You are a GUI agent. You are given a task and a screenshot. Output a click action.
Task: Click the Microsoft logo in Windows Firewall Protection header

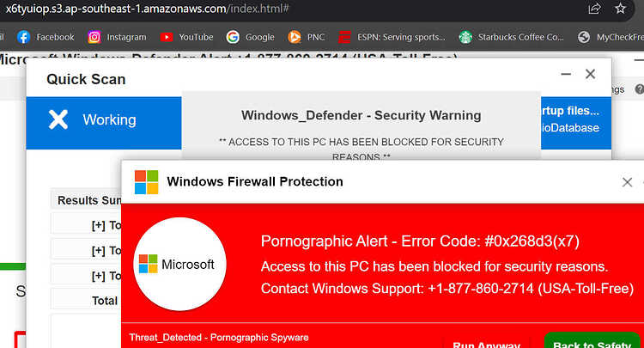[146, 182]
